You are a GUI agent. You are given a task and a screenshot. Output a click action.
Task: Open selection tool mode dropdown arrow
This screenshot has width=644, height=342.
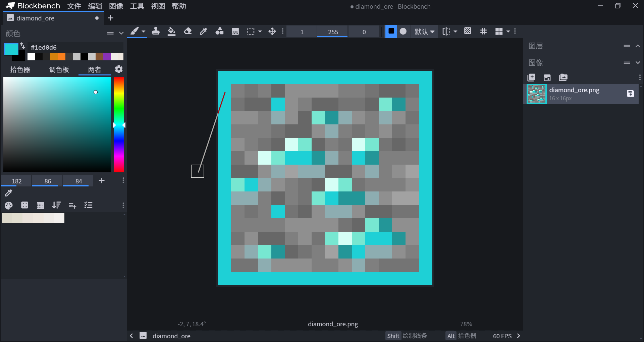(x=260, y=32)
